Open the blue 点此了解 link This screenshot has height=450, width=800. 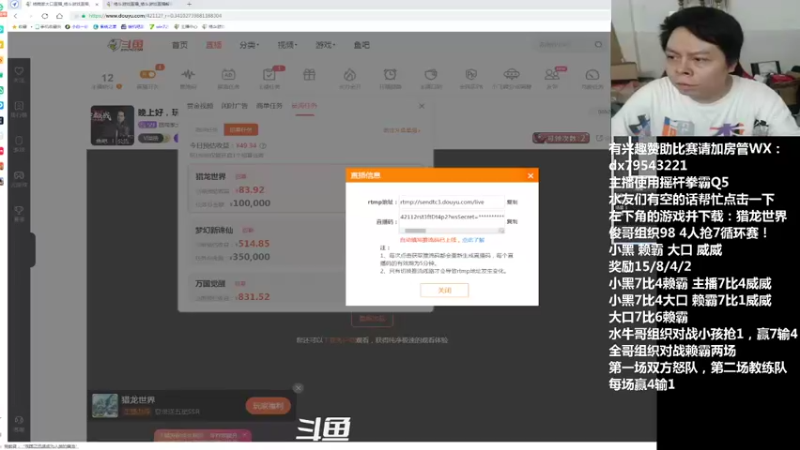tap(473, 240)
